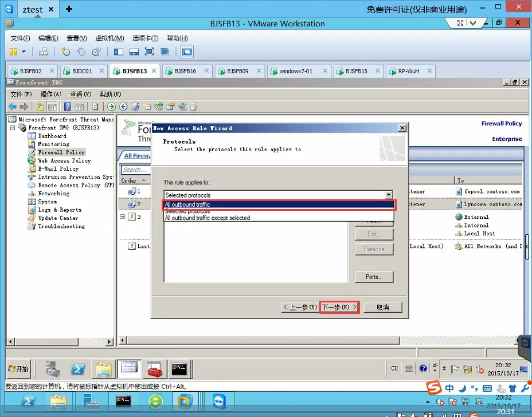Open E-Mail Policy node
Viewport: 532px width, 417px height.
click(x=58, y=168)
